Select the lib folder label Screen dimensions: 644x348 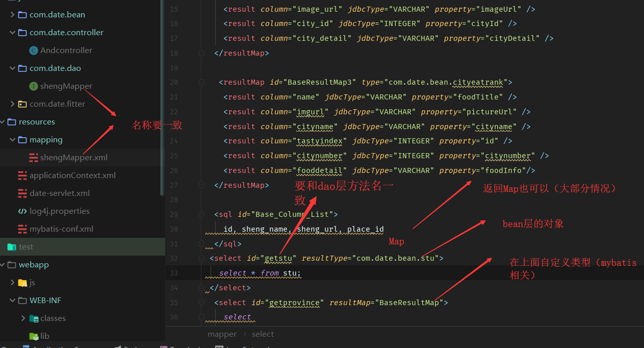pyautogui.click(x=45, y=336)
